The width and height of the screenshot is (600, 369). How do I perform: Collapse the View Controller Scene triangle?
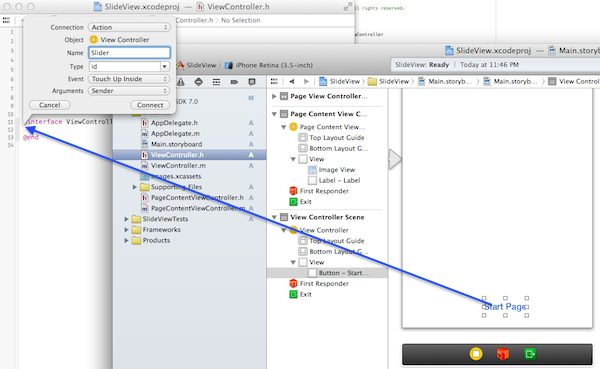coord(274,217)
